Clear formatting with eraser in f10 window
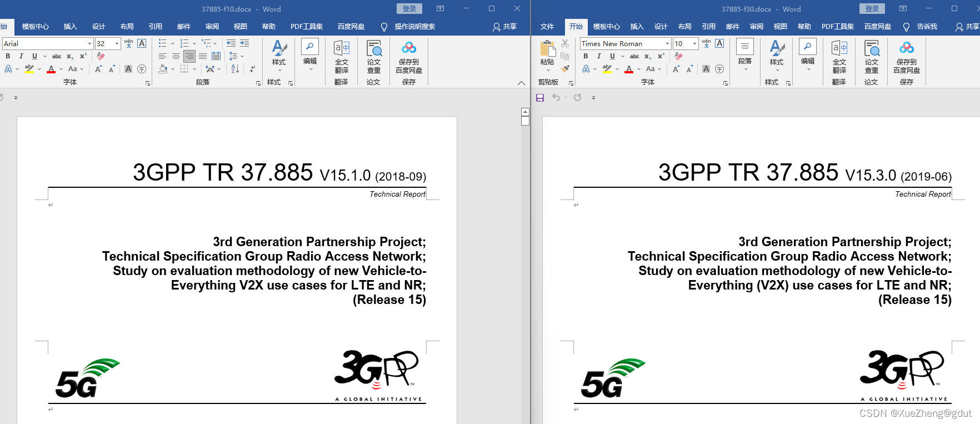This screenshot has height=424, width=980. [x=101, y=56]
